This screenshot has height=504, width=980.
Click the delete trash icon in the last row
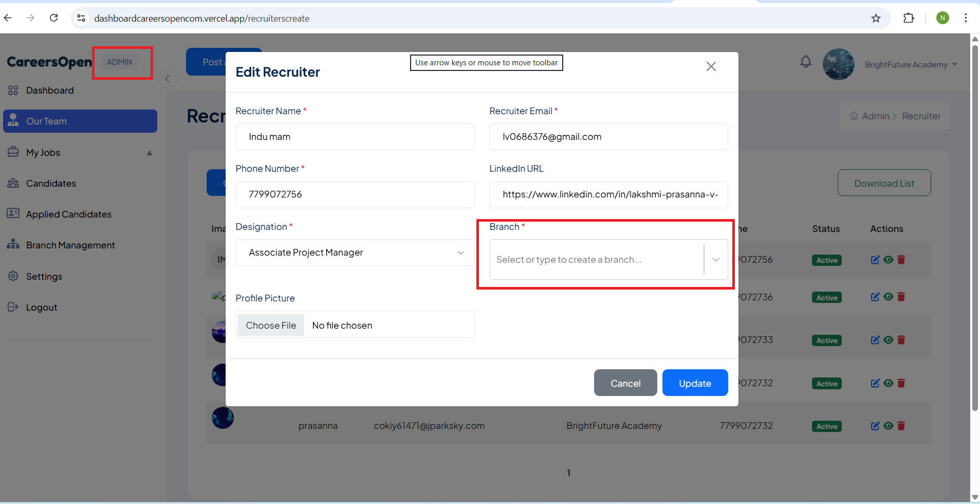[901, 426]
